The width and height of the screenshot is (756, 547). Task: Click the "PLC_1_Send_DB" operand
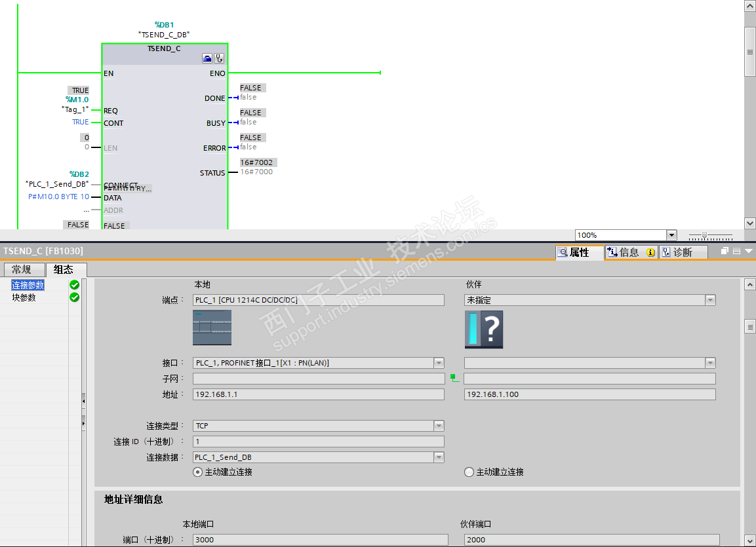58,184
